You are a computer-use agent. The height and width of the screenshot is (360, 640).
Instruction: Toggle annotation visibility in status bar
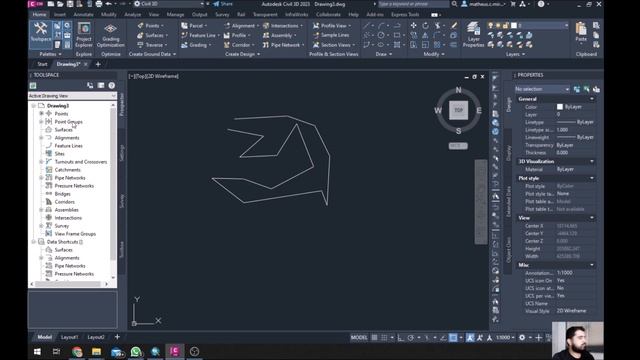pyautogui.click(x=471, y=338)
